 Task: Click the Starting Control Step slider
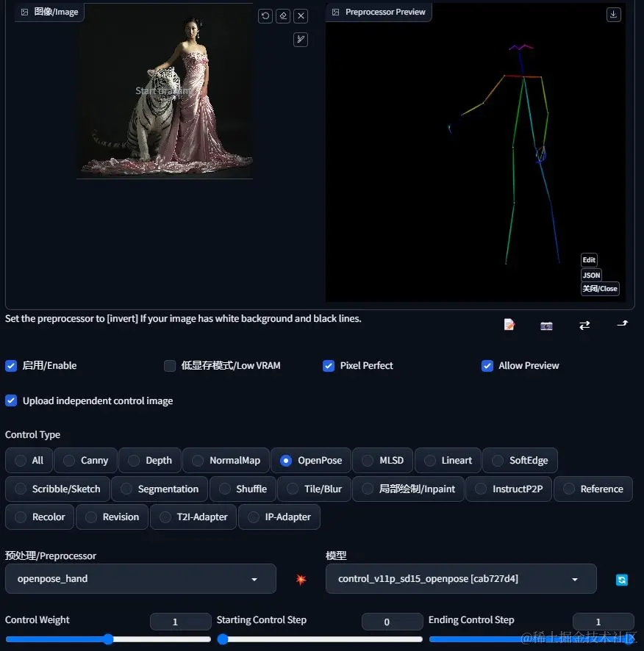click(320, 639)
